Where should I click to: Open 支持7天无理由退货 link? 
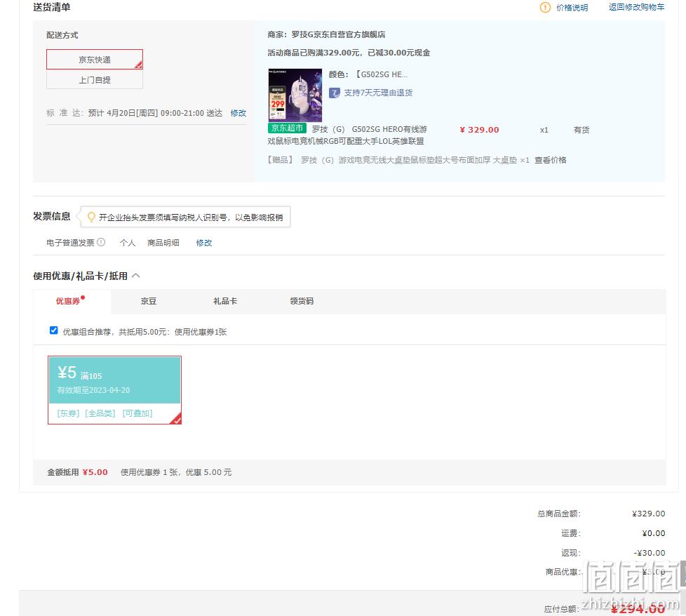[x=378, y=93]
